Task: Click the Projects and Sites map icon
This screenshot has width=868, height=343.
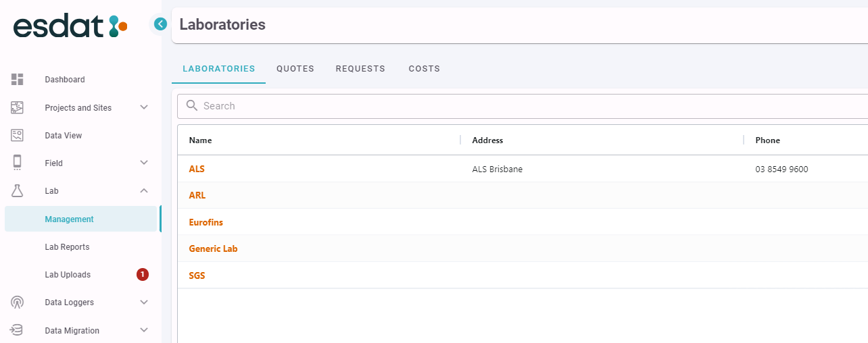Action: click(x=18, y=107)
